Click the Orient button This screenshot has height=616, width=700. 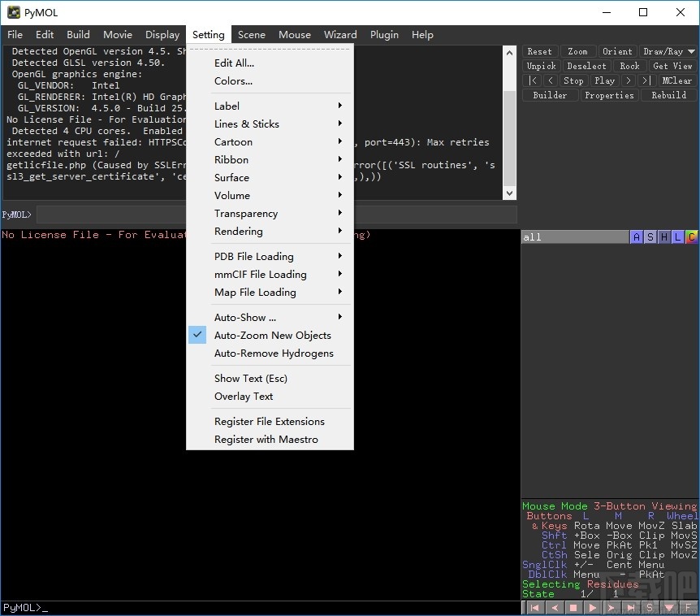617,51
